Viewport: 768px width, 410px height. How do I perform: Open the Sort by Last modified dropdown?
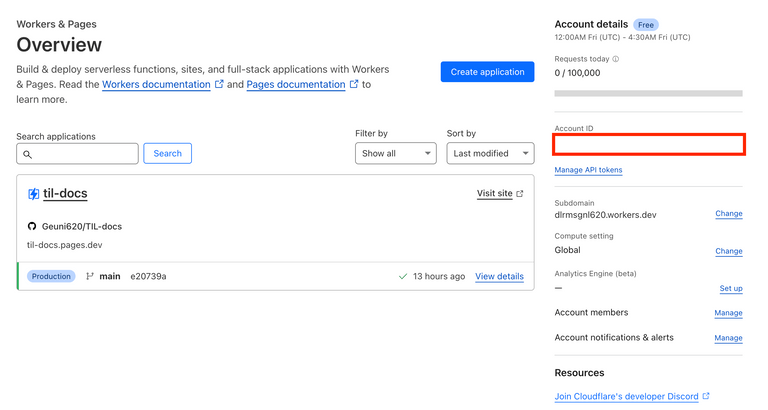[490, 153]
